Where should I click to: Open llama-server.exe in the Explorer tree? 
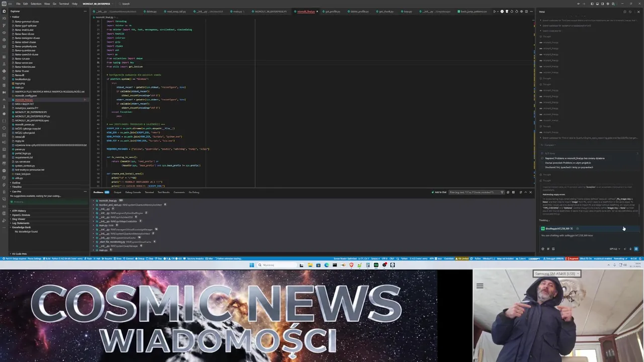(24, 63)
